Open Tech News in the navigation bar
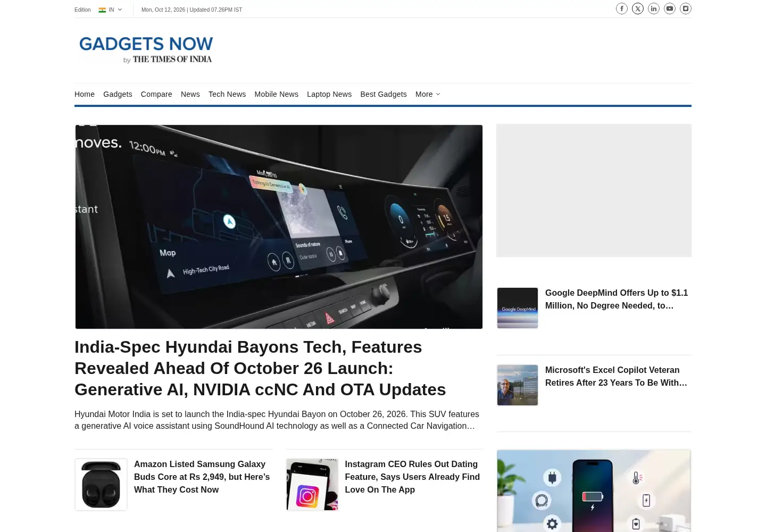 227,94
